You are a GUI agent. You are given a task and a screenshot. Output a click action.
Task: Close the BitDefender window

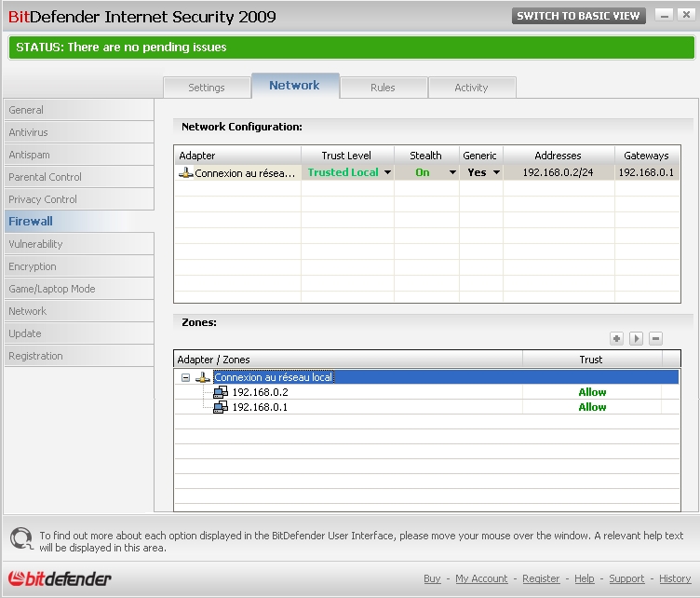(686, 15)
